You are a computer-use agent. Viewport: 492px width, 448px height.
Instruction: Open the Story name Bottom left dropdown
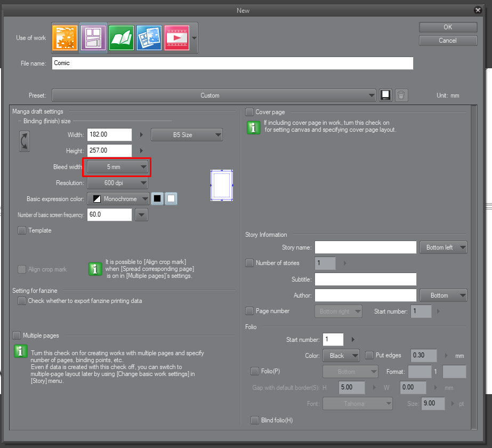tap(443, 247)
